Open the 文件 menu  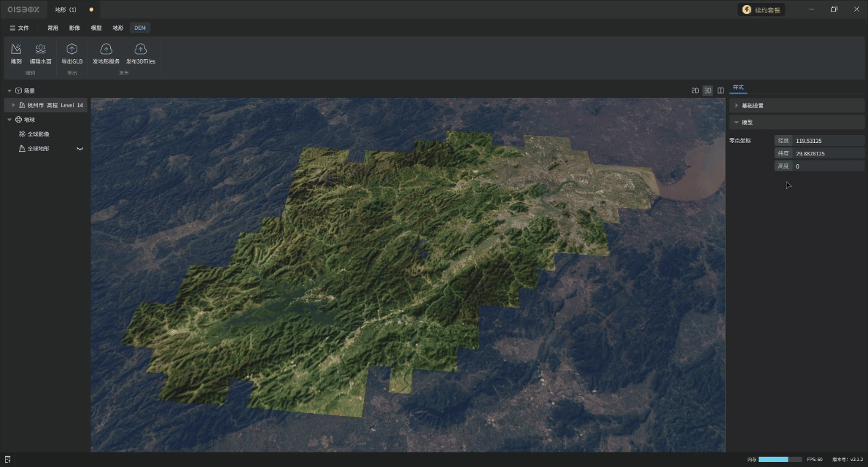coord(20,28)
